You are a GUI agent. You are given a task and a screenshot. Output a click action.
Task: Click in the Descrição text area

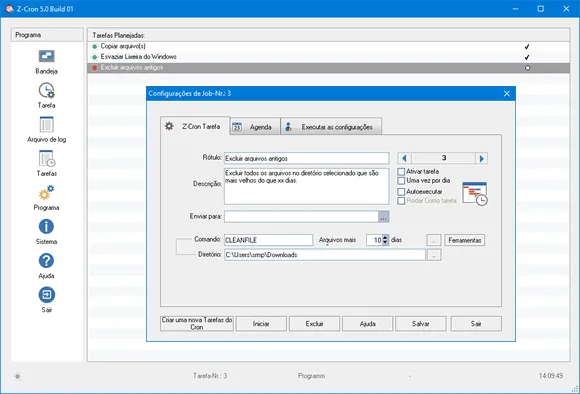click(x=307, y=186)
